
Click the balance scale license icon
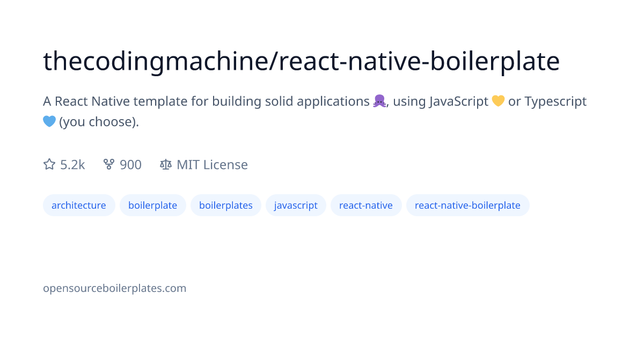pyautogui.click(x=166, y=165)
